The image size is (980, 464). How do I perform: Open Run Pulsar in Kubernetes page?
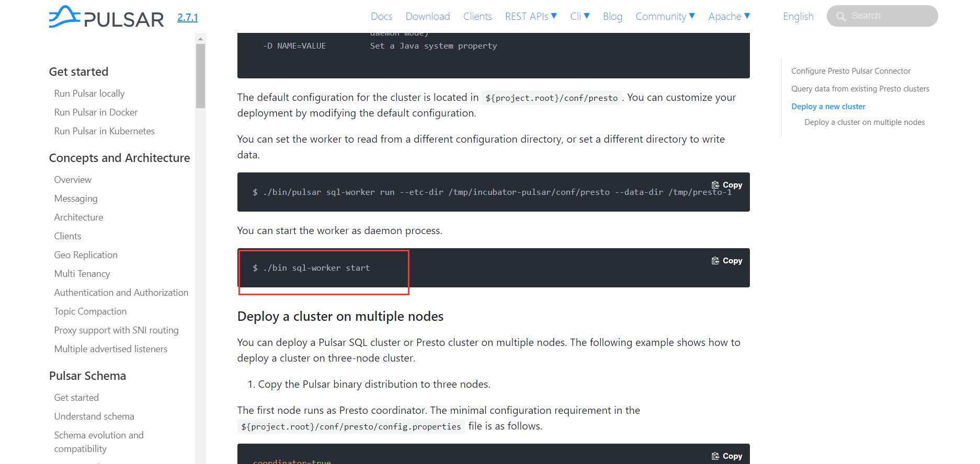pyautogui.click(x=105, y=131)
